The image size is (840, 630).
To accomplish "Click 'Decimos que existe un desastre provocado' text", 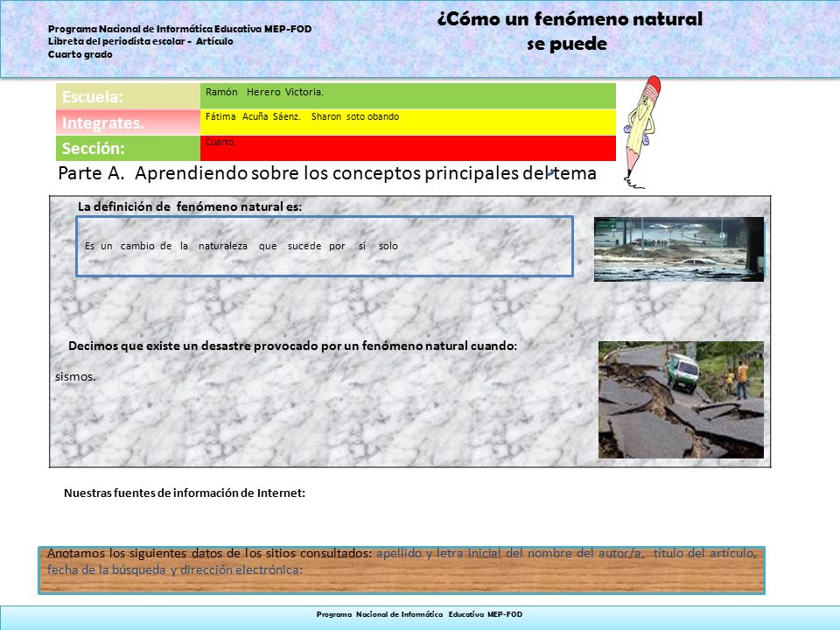I will pos(292,346).
